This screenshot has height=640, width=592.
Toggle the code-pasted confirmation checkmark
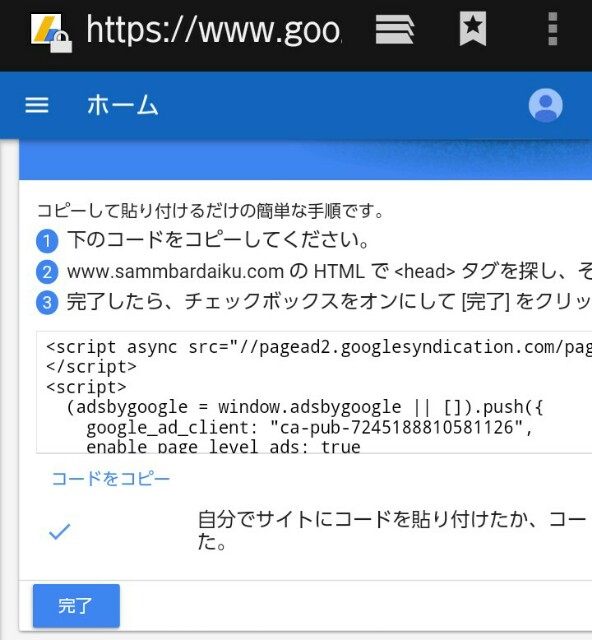pos(60,531)
